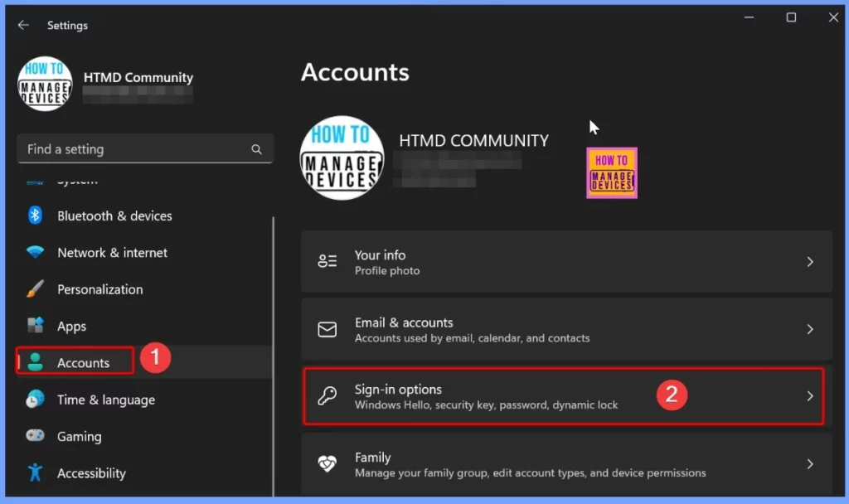The image size is (849, 504).
Task: Click the Sign-in options key icon
Action: [327, 396]
